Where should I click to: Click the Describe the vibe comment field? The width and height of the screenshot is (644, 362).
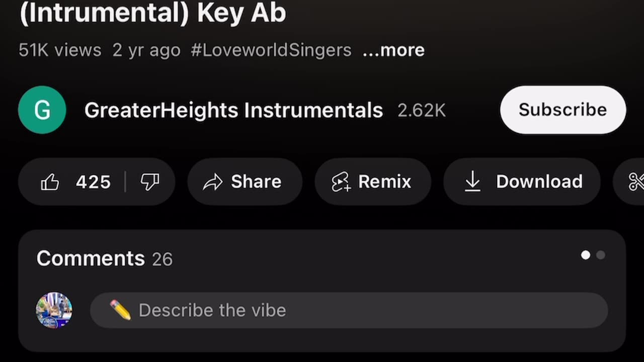tap(349, 310)
